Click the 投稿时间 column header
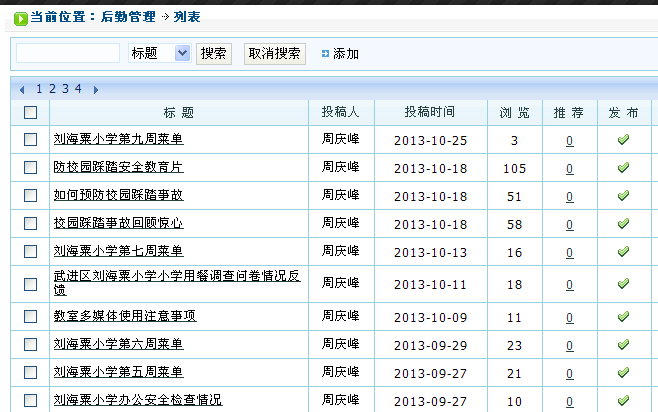The width and height of the screenshot is (658, 412). point(430,112)
